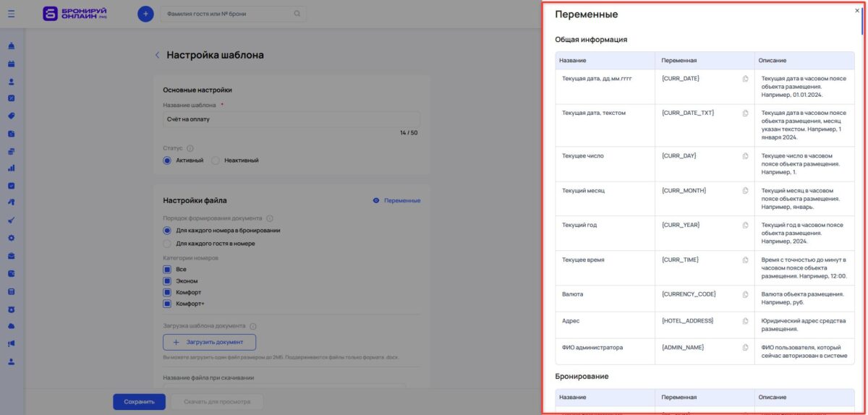The image size is (868, 415).
Task: Open the reception bell sidebar icon
Action: click(x=12, y=47)
